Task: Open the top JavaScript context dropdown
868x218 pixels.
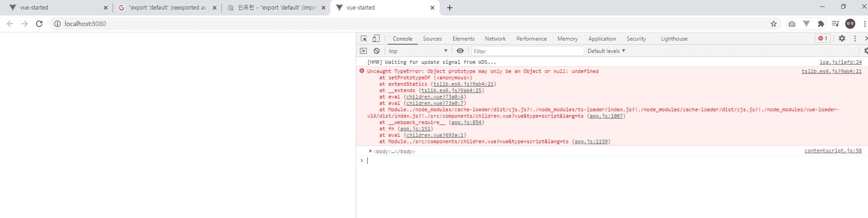Action: click(x=417, y=51)
